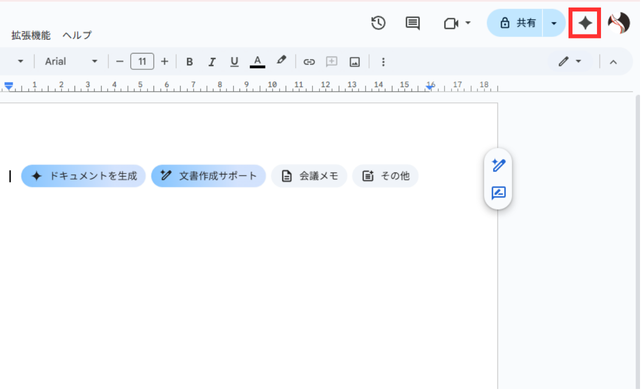
Task: Toggle italic formatting
Action: tap(212, 62)
